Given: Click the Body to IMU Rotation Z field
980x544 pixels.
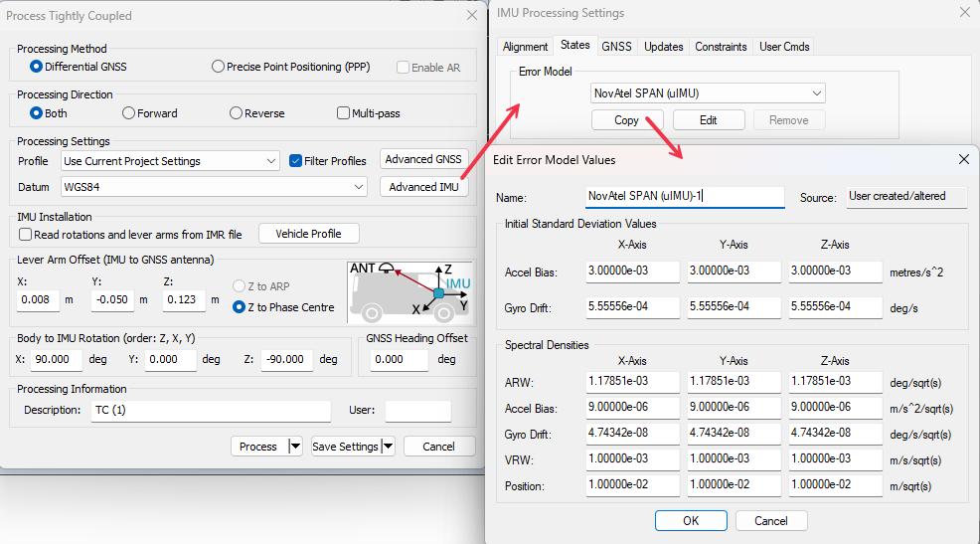Looking at the screenshot, I should coord(287,360).
